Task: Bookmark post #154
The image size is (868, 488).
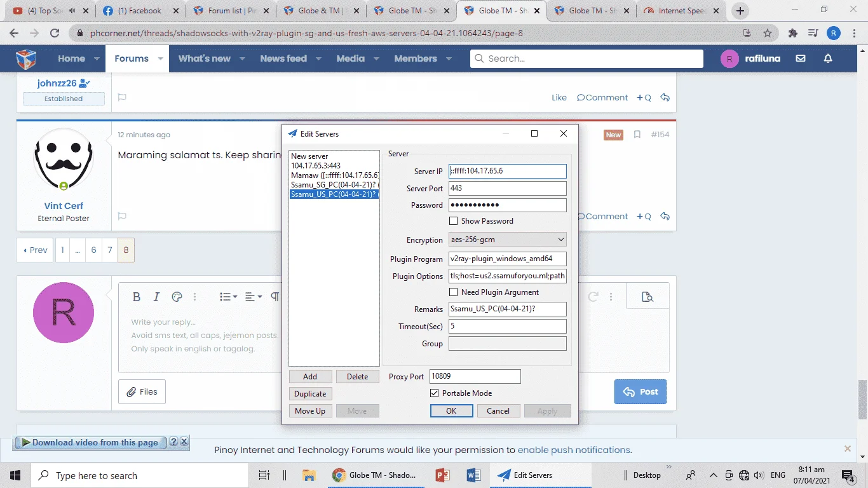Action: [637, 135]
